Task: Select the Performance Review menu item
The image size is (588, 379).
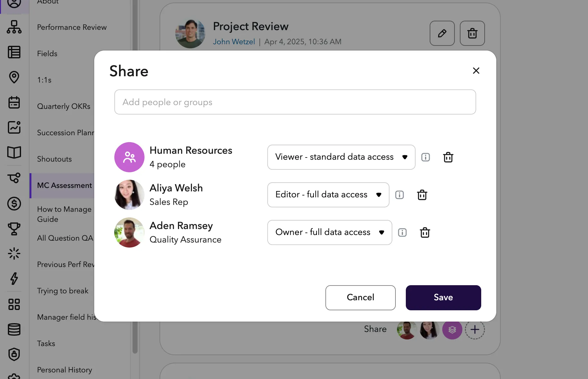Action: click(72, 27)
